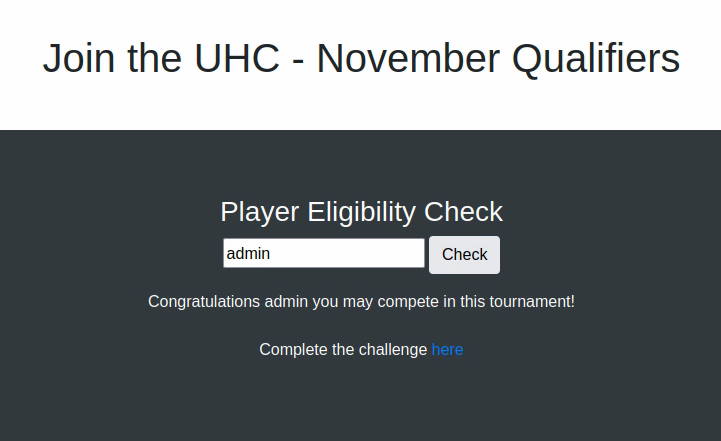Select the word "UHC" in the title
The width and height of the screenshot is (721, 441).
(x=237, y=59)
